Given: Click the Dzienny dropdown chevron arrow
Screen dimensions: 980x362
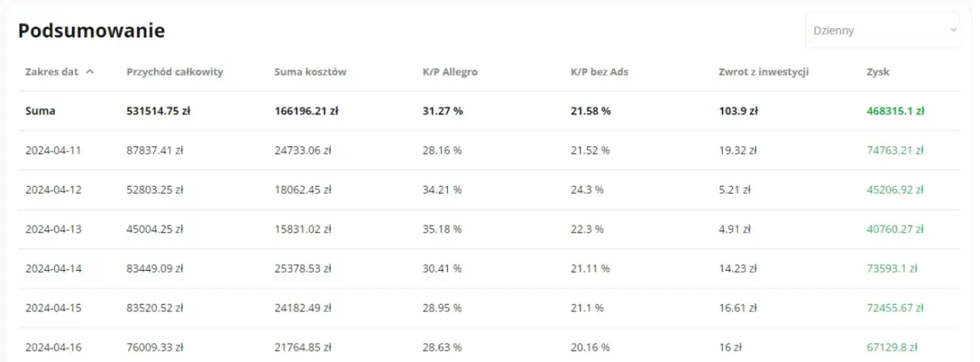Looking at the screenshot, I should (952, 31).
